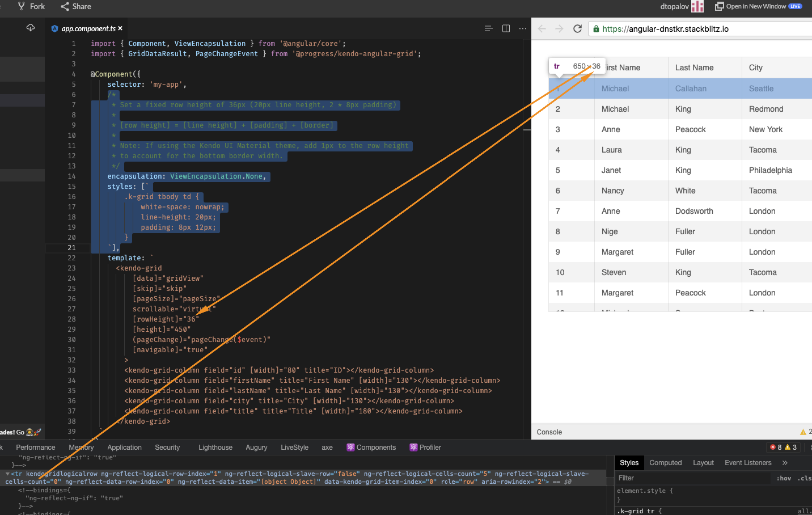The image size is (812, 515).
Task: Open the Security tab in DevTools
Action: coord(167,448)
